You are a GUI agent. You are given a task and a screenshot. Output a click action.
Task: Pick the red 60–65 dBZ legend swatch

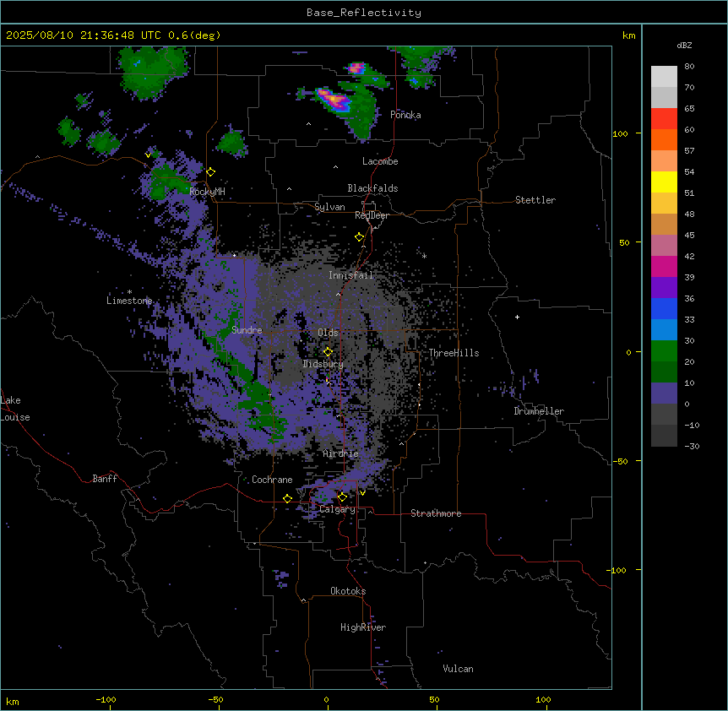[x=664, y=119]
